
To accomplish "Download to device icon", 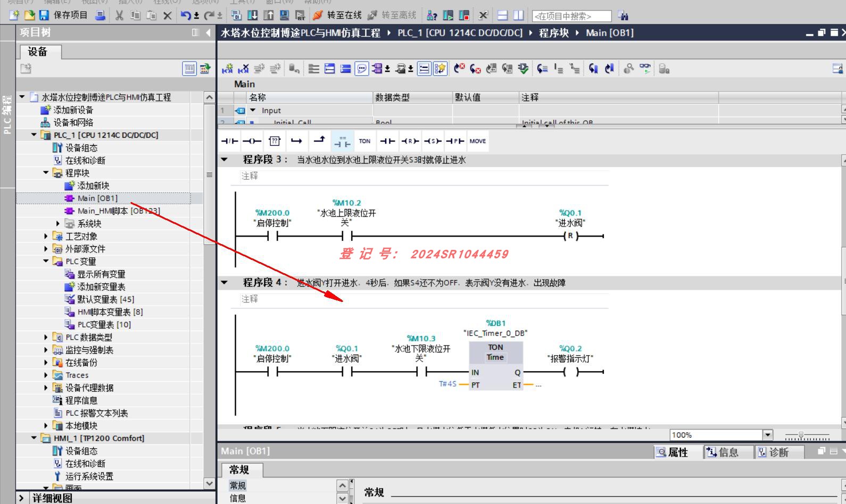I will (x=253, y=15).
